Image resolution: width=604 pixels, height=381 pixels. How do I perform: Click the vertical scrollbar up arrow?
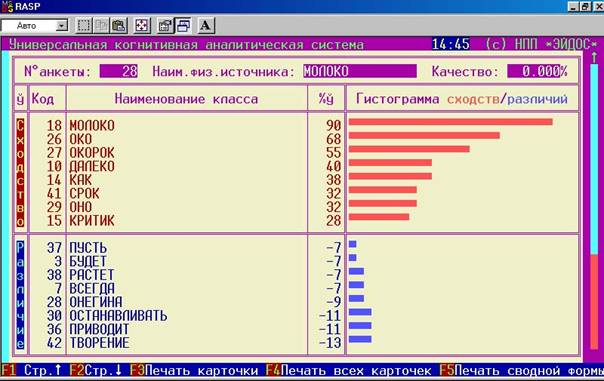pyautogui.click(x=594, y=58)
